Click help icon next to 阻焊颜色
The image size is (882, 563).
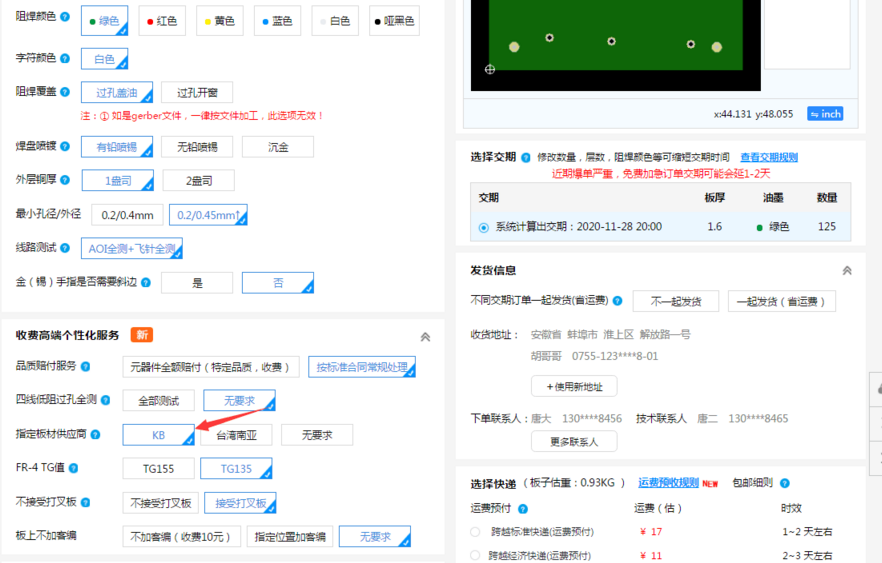click(66, 18)
